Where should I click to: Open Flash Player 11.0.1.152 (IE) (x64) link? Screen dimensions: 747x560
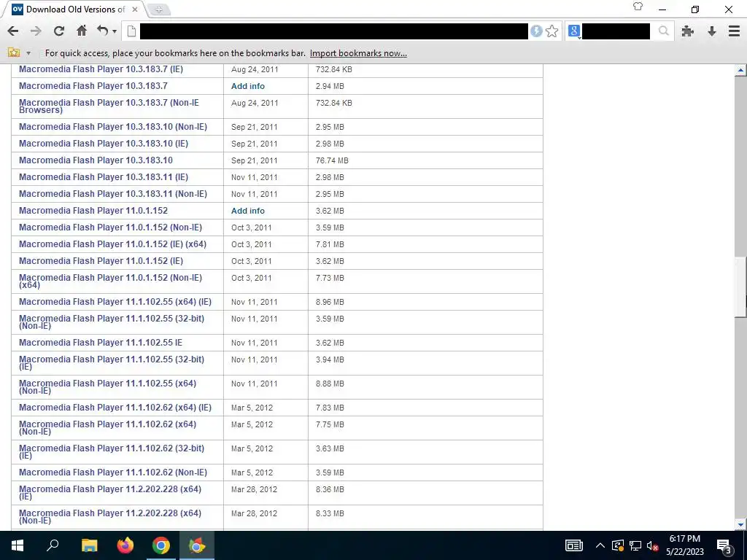(x=112, y=244)
